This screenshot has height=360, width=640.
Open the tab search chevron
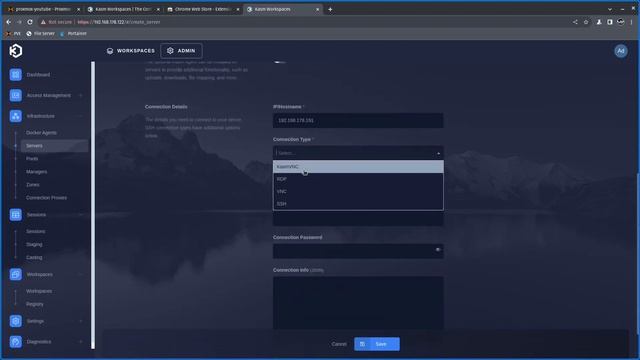[x=610, y=9]
